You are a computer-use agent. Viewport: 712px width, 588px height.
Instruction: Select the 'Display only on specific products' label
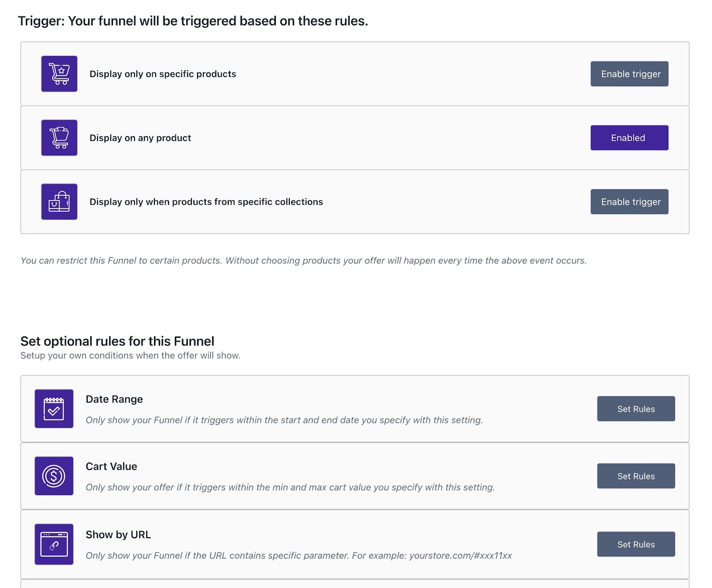click(163, 74)
